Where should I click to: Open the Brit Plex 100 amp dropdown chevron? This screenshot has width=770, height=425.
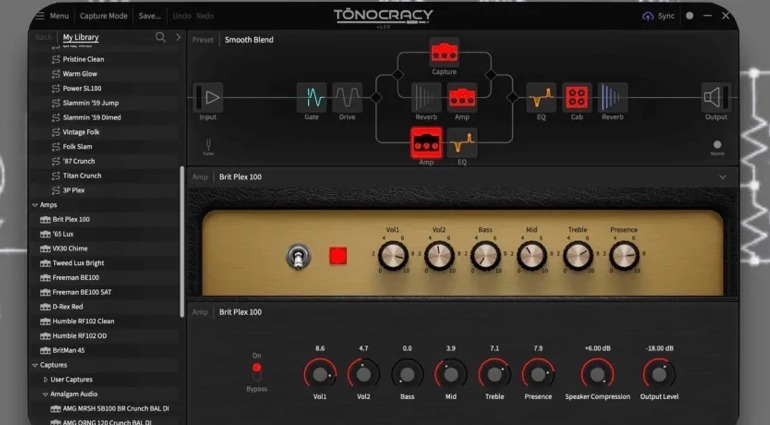[722, 177]
